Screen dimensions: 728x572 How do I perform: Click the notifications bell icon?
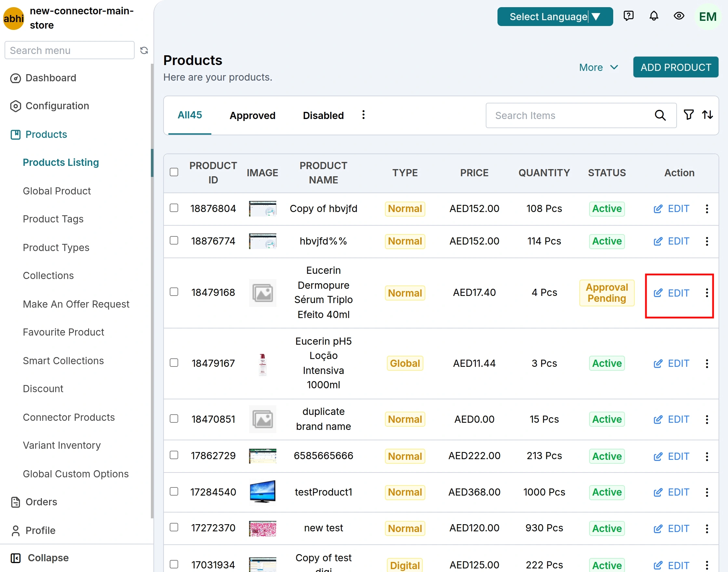tap(654, 16)
